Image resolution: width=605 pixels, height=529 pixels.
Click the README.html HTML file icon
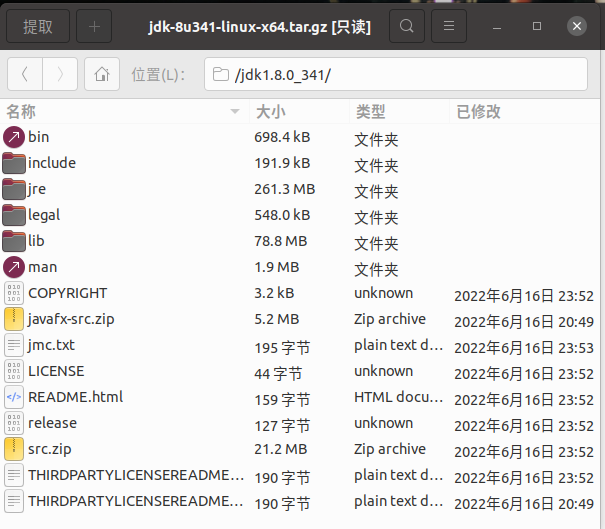point(14,397)
